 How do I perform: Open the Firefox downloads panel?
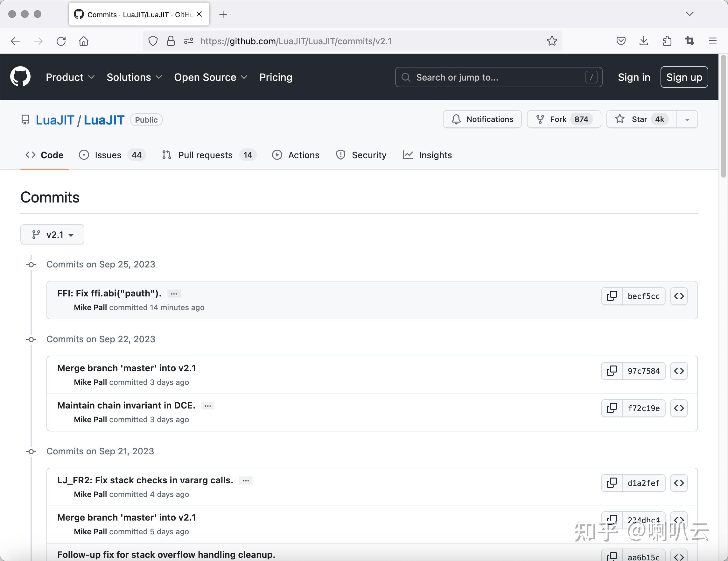click(x=644, y=41)
